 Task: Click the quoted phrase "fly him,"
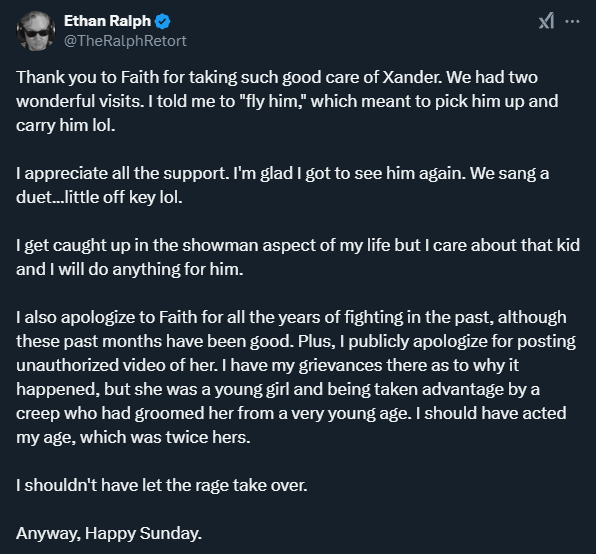pos(273,101)
